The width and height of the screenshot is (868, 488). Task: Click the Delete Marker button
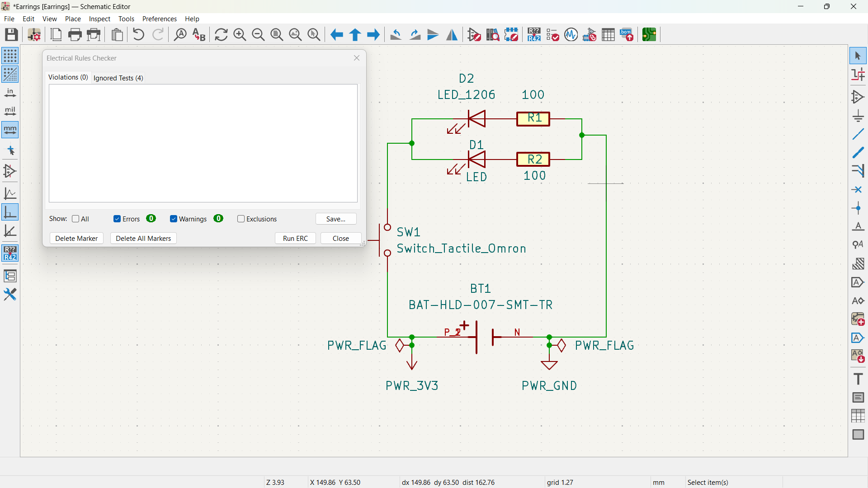coord(76,239)
